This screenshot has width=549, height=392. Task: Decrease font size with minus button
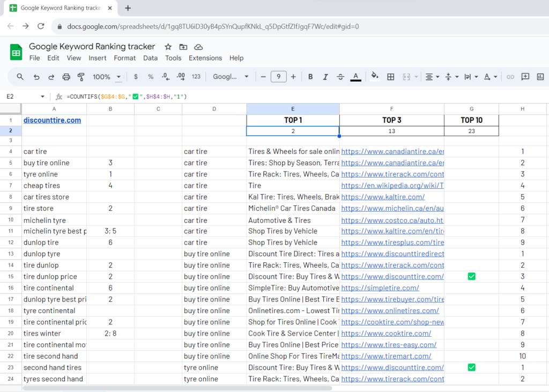263,77
